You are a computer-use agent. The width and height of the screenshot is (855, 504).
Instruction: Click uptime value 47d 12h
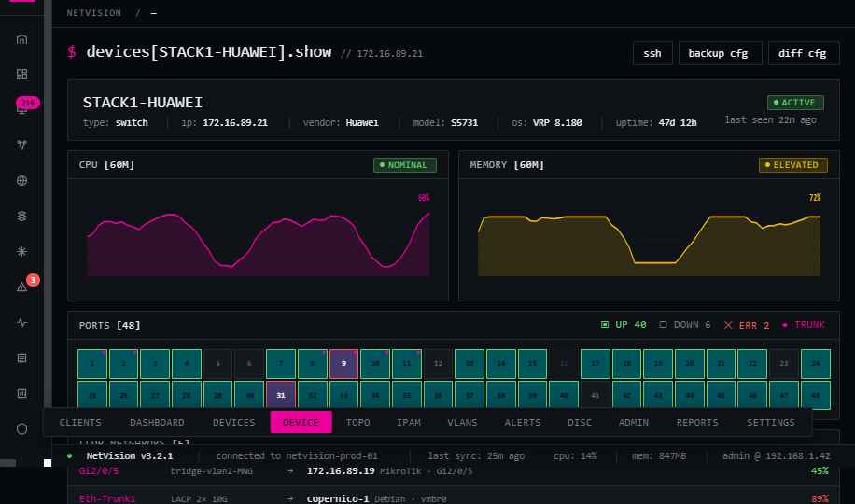pos(678,122)
